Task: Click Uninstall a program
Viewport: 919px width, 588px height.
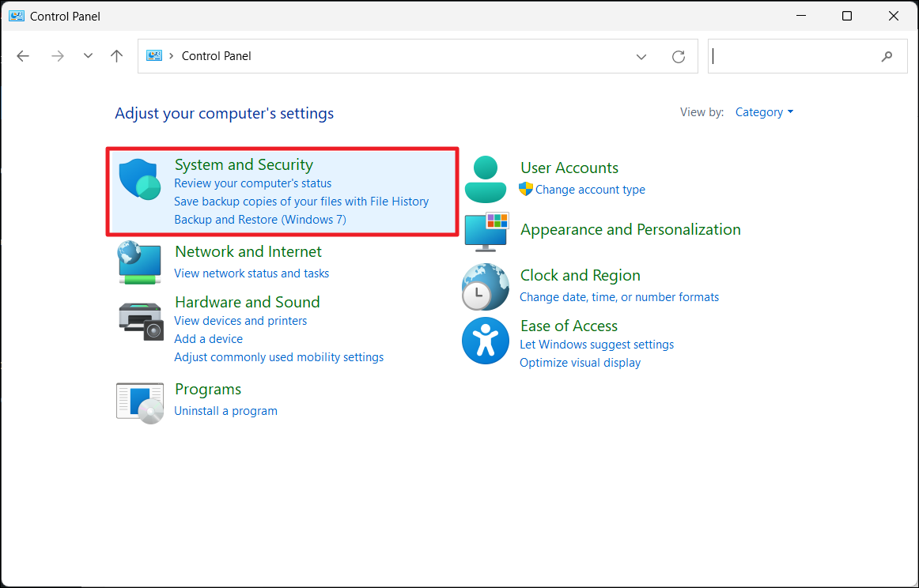Action: [x=225, y=411]
